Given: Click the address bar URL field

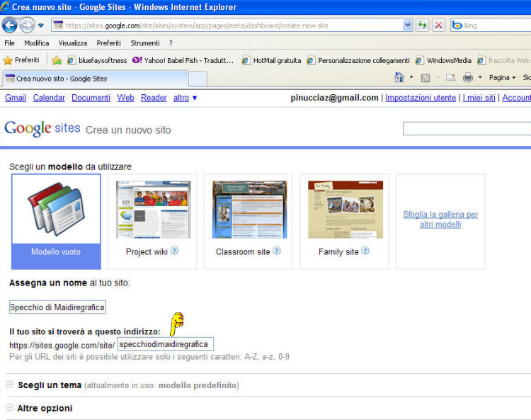Looking at the screenshot, I should (227, 25).
